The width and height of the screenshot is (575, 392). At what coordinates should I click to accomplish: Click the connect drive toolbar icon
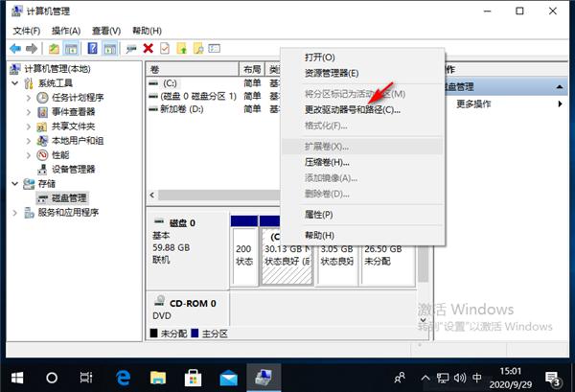[131, 49]
